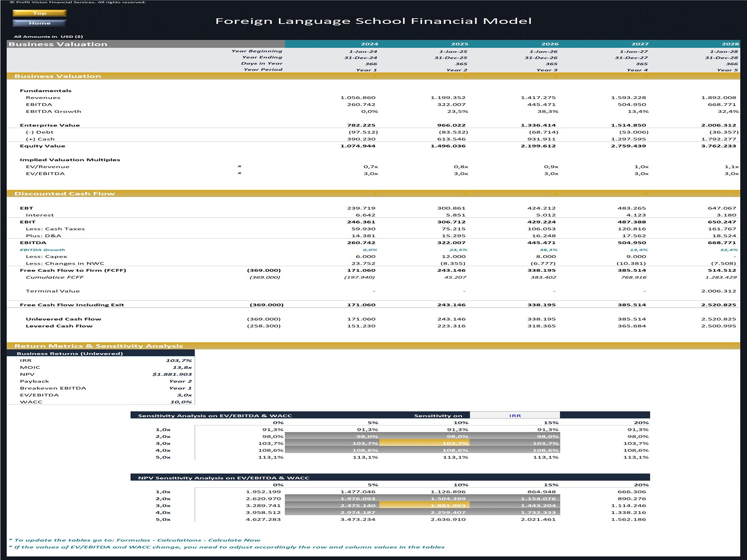Select Payback Year 2 cell

[x=180, y=381]
